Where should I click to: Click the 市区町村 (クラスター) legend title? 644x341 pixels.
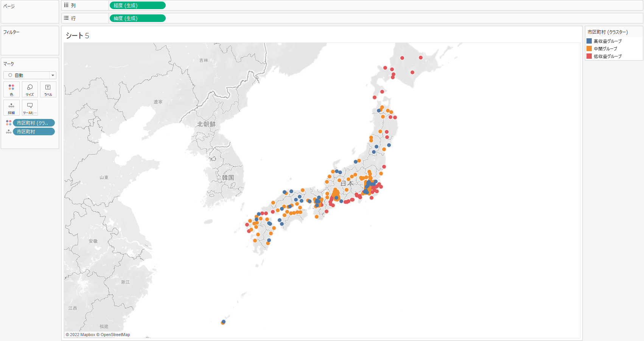tap(608, 32)
